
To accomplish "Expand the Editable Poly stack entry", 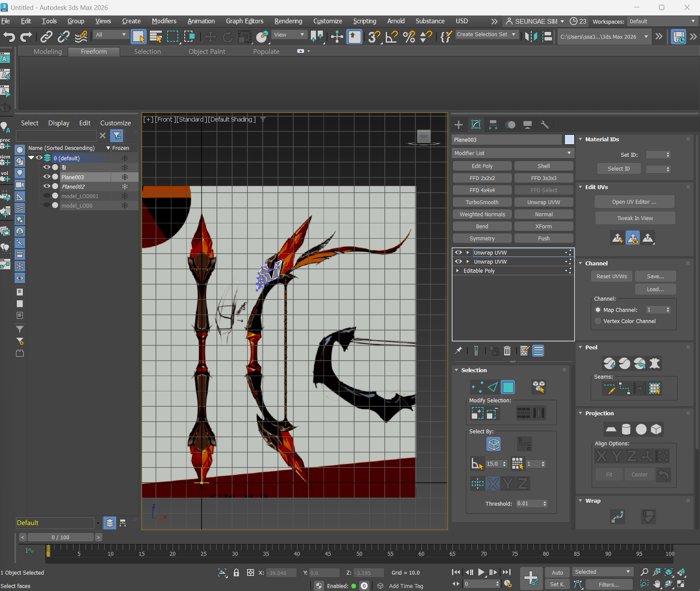I will click(457, 271).
